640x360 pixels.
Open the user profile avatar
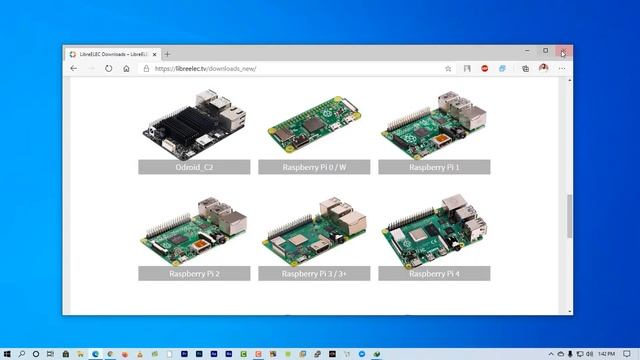[x=543, y=68]
